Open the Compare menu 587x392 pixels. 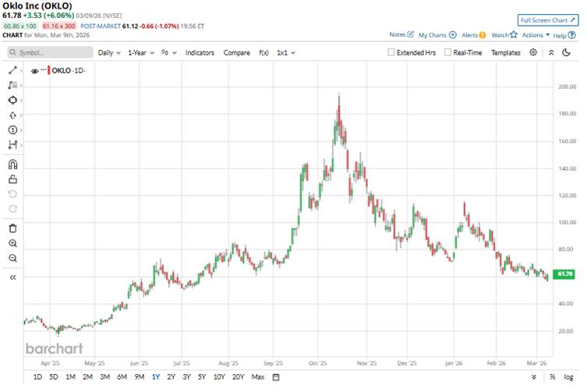click(x=237, y=53)
